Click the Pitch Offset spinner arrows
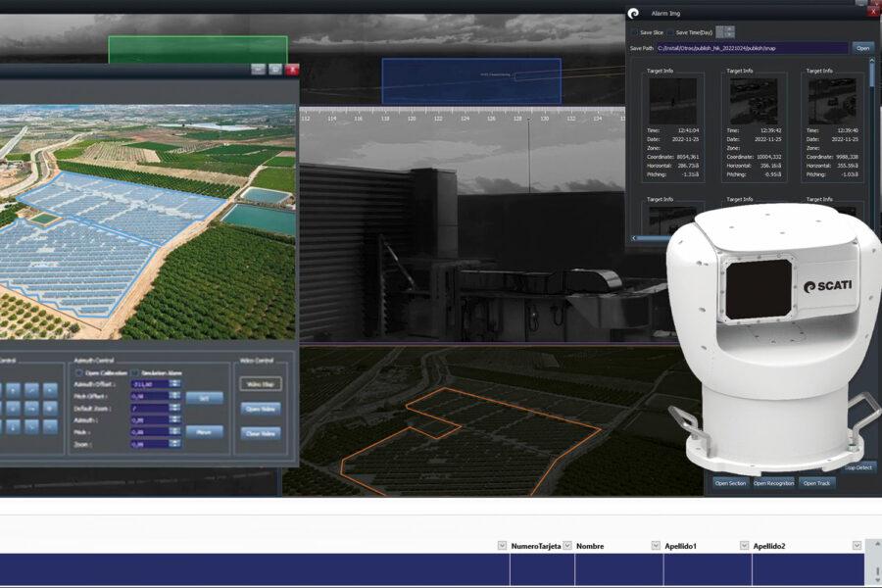The width and height of the screenshot is (882, 588). [175, 396]
